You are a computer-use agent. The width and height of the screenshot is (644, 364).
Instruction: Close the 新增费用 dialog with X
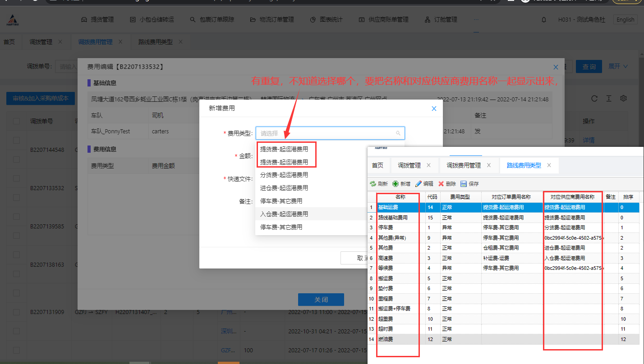(434, 109)
